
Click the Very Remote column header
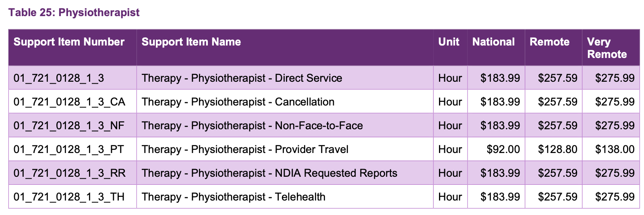click(x=607, y=48)
